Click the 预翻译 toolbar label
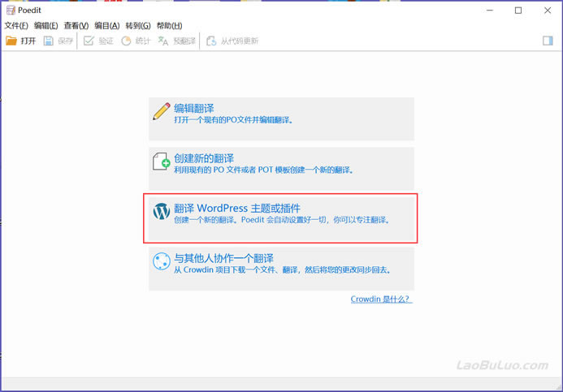 tap(184, 41)
